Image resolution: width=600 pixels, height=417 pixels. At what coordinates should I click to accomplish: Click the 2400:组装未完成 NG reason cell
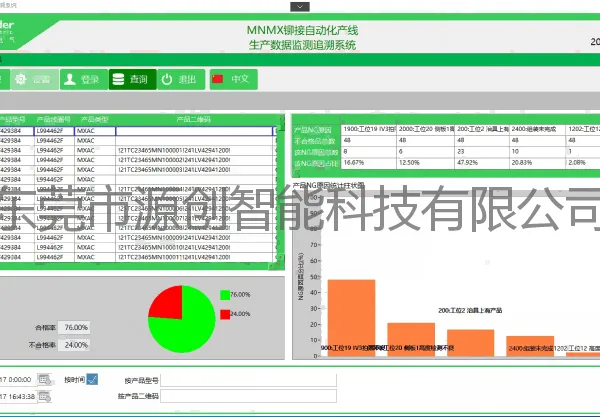[x=538, y=129]
